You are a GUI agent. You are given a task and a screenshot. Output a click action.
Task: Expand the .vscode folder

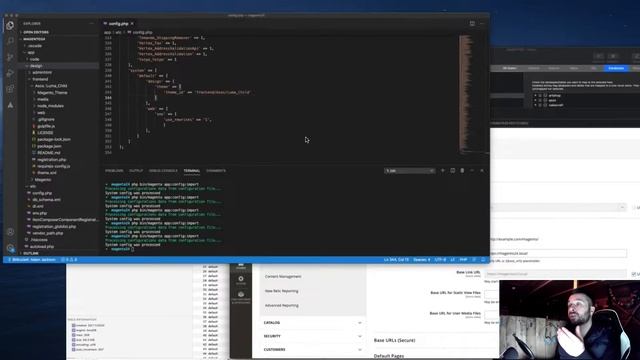tap(35, 46)
